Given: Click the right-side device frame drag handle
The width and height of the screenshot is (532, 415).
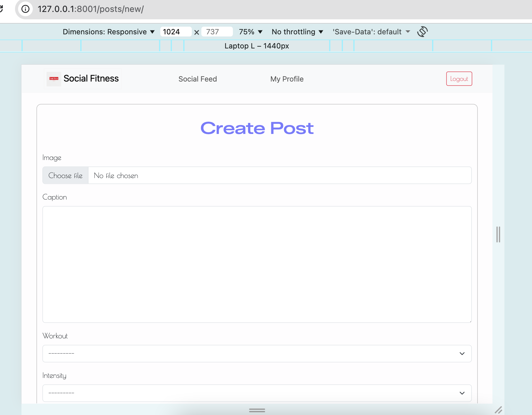Looking at the screenshot, I should 498,234.
